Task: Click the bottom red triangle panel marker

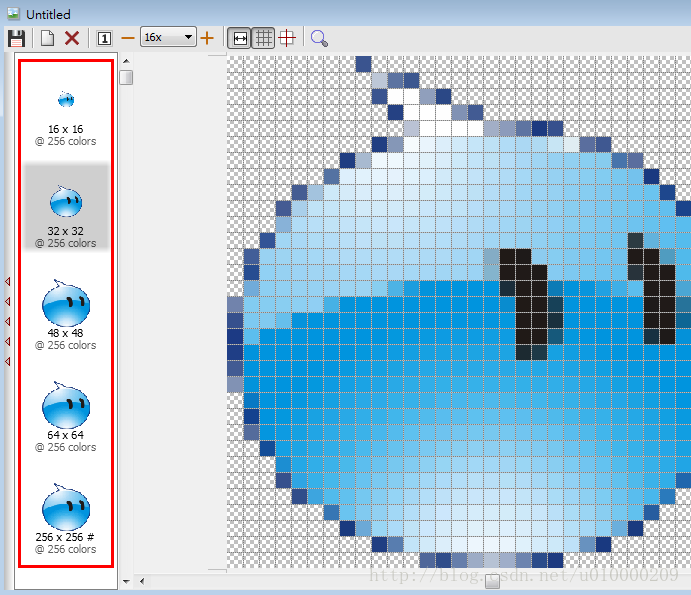Action: [7, 361]
